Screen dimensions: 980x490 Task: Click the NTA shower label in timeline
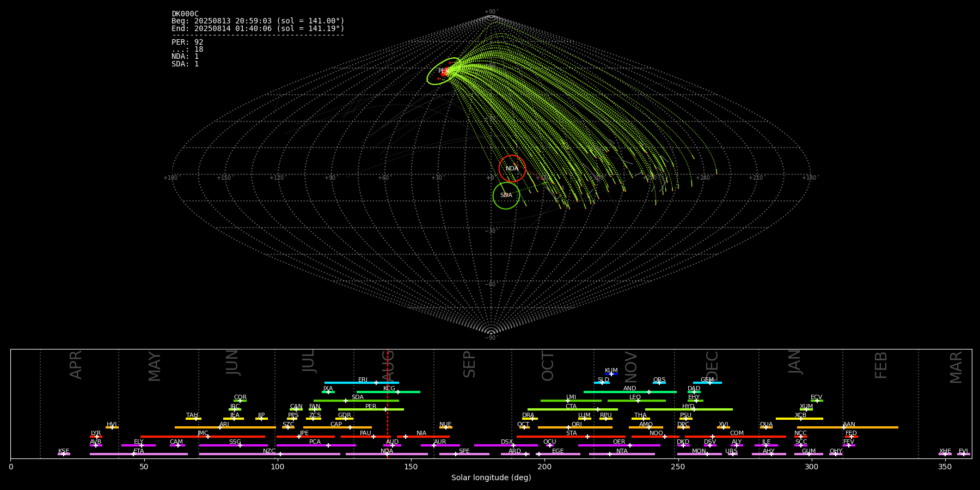[x=622, y=451]
